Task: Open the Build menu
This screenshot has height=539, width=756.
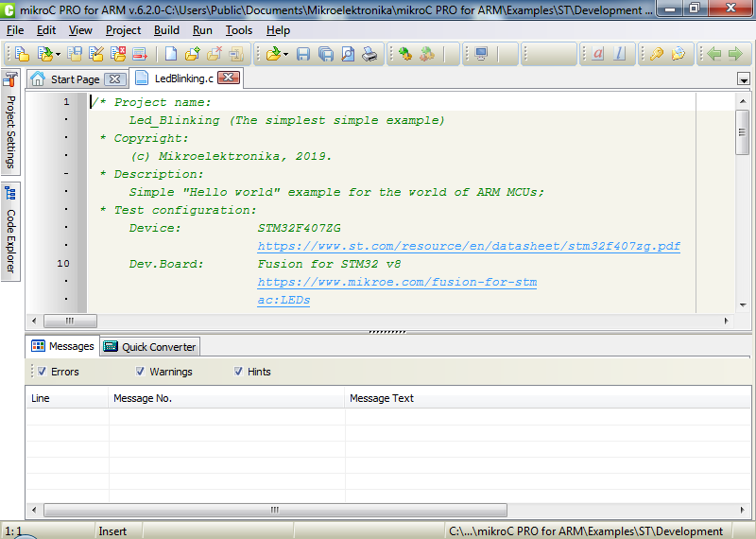Action: [x=167, y=30]
